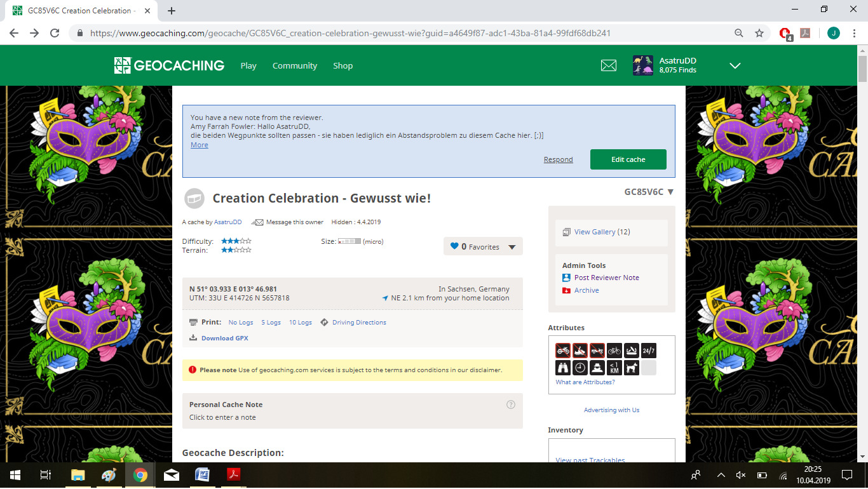Expand the user account dropdown chevron
This screenshot has width=868, height=489.
(735, 65)
